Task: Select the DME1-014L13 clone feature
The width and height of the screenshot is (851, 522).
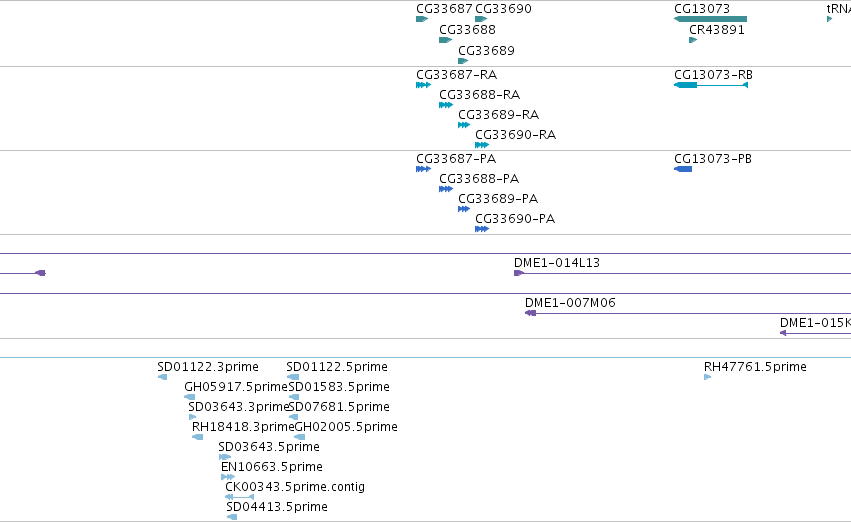Action: [x=682, y=273]
